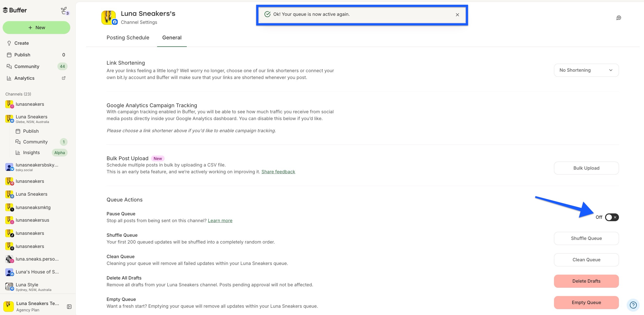Image resolution: width=644 pixels, height=315 pixels.
Task: Select the lunasneakers Pinterest channel
Action: coord(36,181)
